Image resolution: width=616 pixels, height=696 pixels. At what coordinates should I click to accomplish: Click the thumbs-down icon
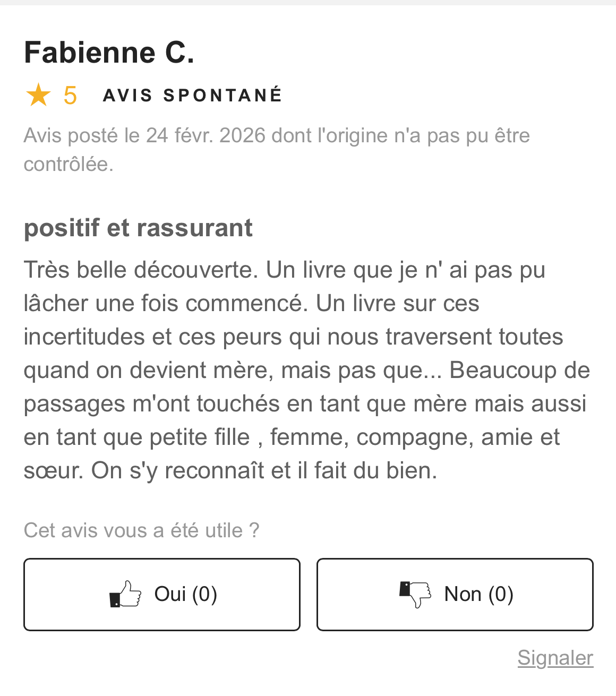click(415, 594)
